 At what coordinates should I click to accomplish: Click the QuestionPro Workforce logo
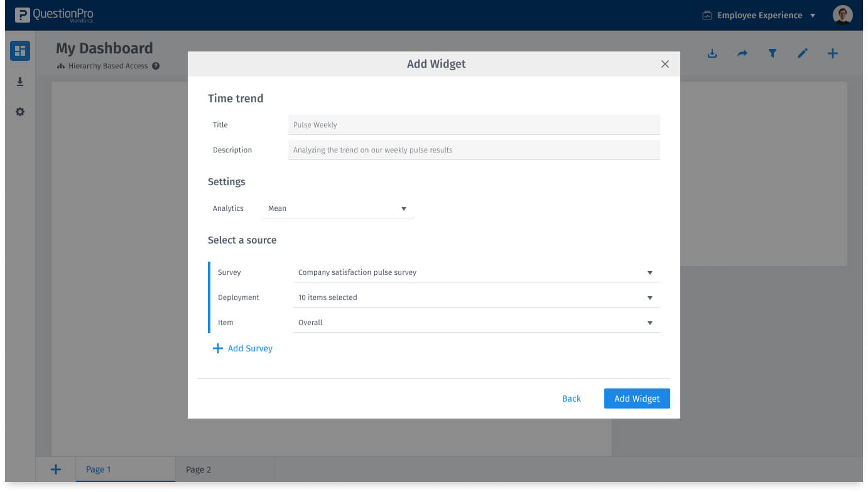[54, 14]
